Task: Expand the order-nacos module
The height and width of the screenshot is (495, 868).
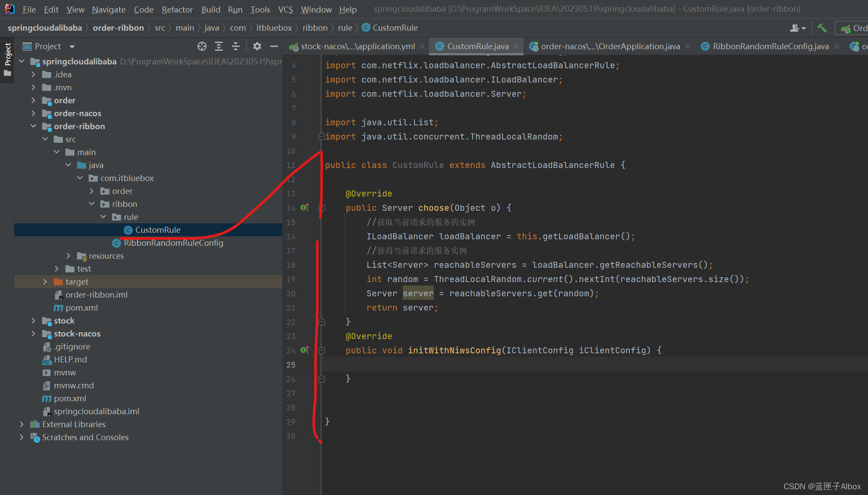Action: pos(34,113)
